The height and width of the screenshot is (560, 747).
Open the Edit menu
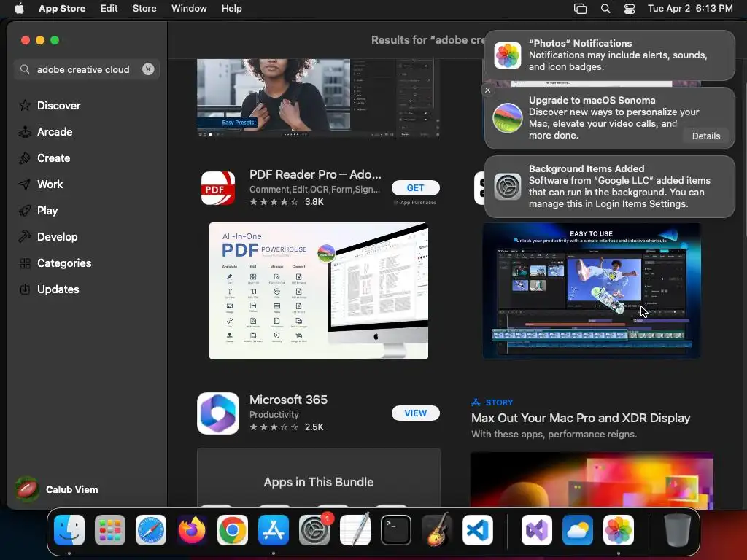point(109,8)
